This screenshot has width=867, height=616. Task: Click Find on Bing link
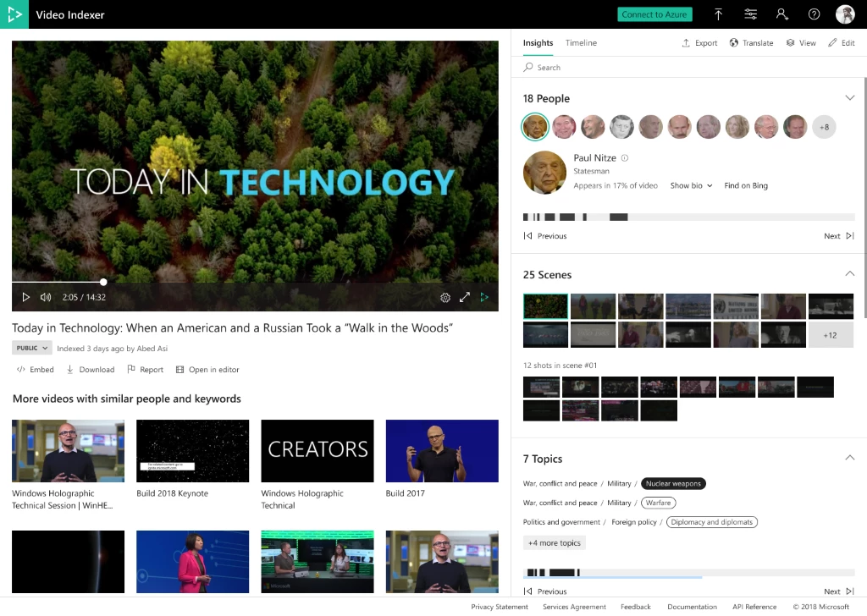746,185
